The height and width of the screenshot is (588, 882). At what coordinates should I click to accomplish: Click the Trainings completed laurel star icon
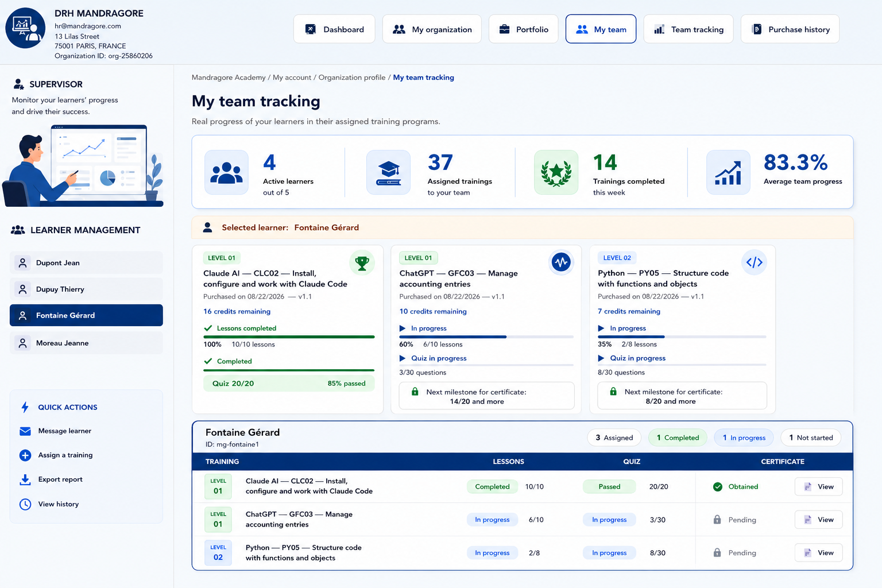[x=556, y=172]
